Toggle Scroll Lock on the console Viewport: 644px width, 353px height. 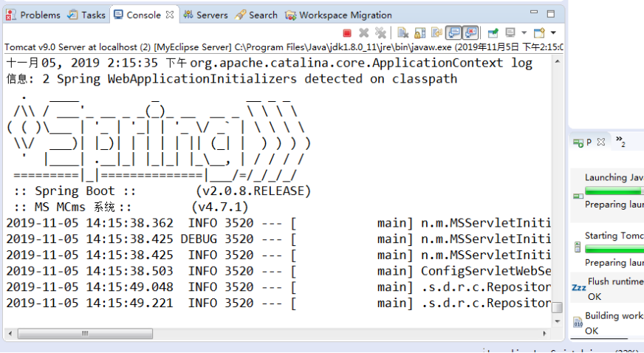point(419,32)
